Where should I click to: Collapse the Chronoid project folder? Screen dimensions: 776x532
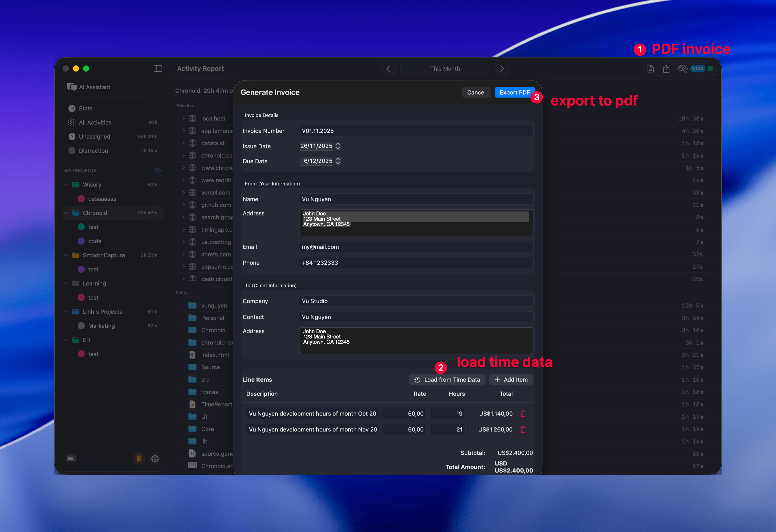[x=66, y=213]
